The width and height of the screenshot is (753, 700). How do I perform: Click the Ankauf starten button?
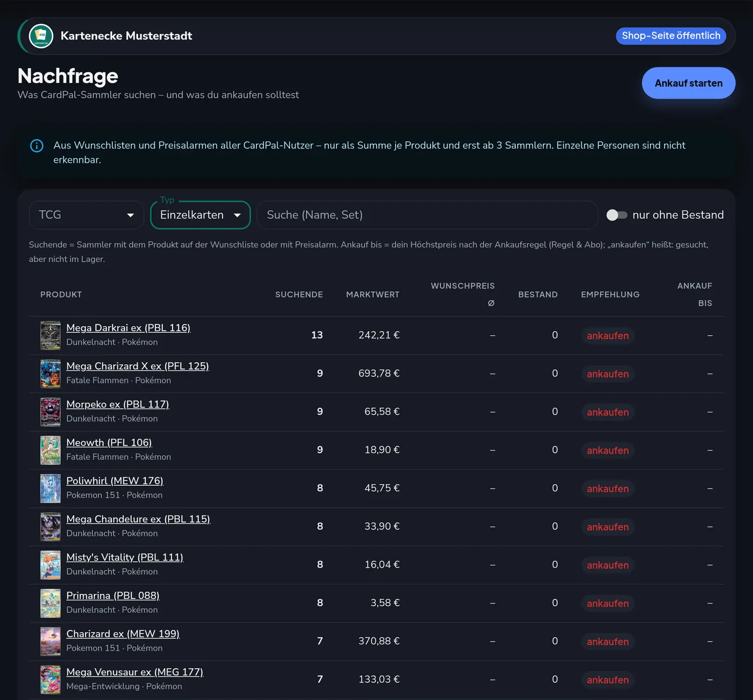click(688, 83)
